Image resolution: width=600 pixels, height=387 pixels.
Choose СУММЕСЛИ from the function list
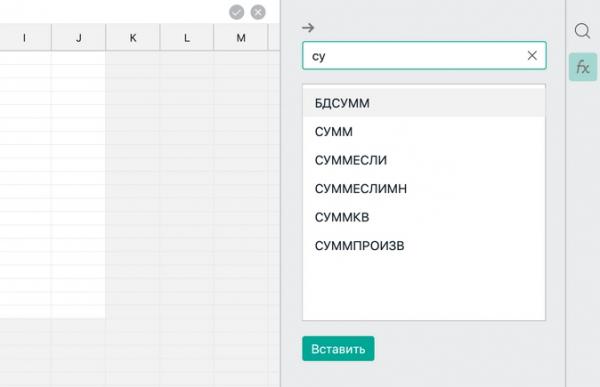[424, 160]
